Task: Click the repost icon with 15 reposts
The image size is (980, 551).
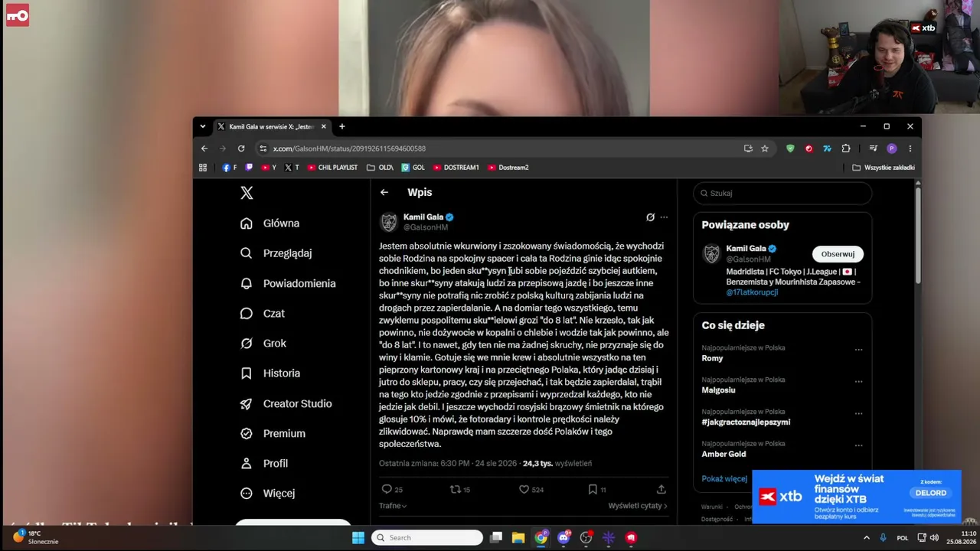Action: click(x=455, y=489)
